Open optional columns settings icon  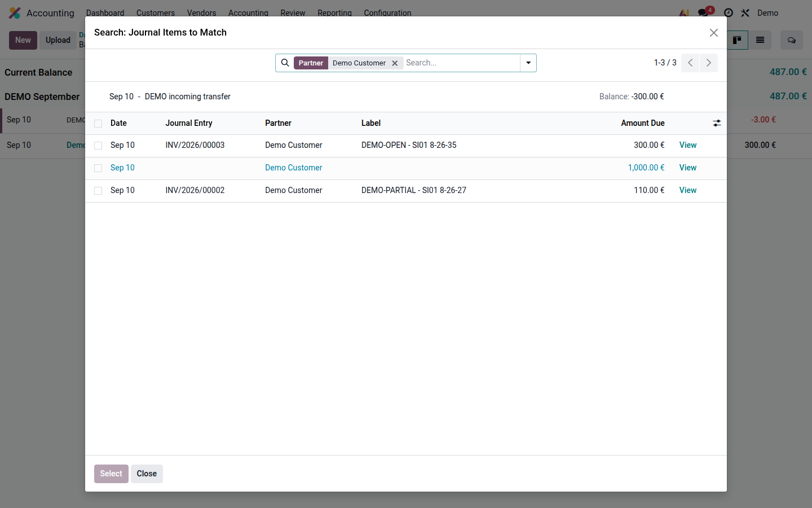(717, 123)
